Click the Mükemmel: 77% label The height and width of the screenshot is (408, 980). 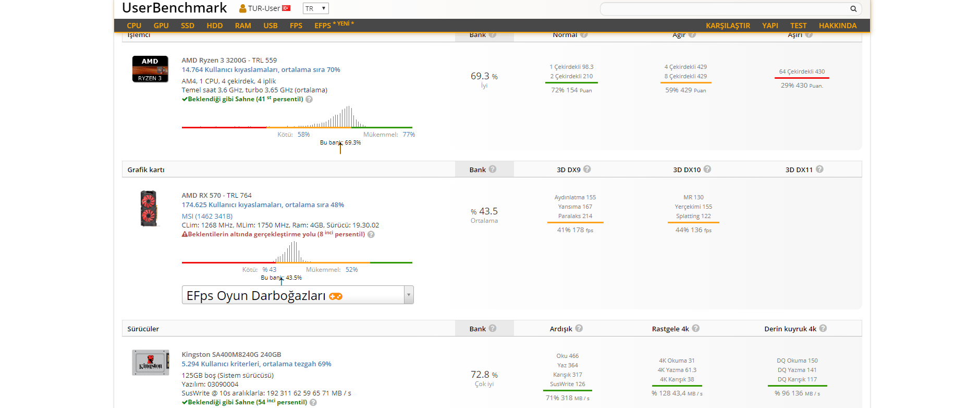pyautogui.click(x=389, y=135)
